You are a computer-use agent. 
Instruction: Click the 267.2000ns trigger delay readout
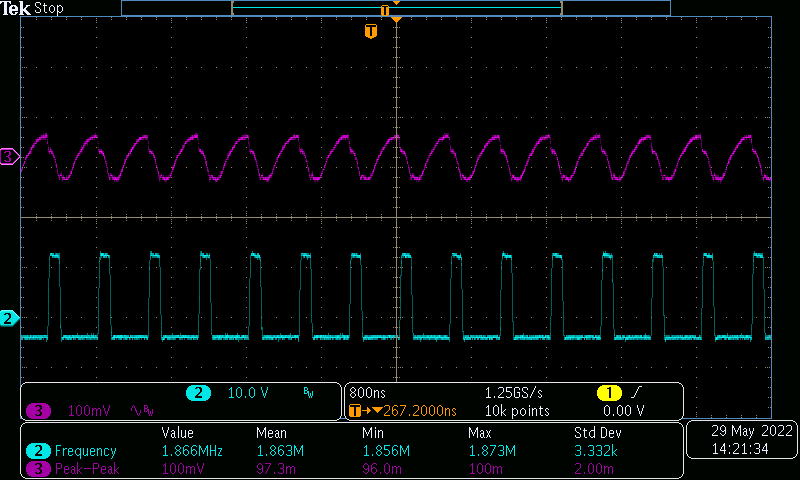(x=420, y=411)
